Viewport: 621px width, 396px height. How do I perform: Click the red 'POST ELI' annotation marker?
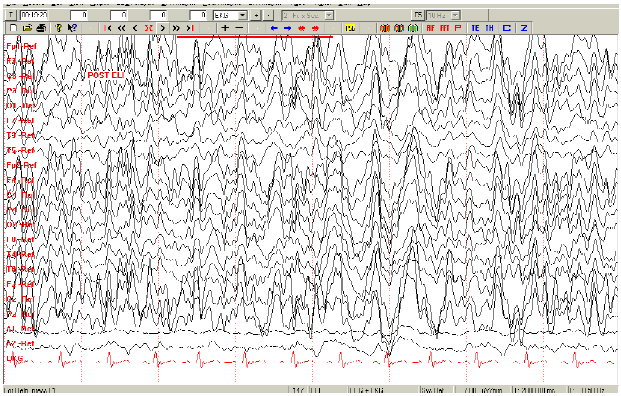click(x=106, y=75)
